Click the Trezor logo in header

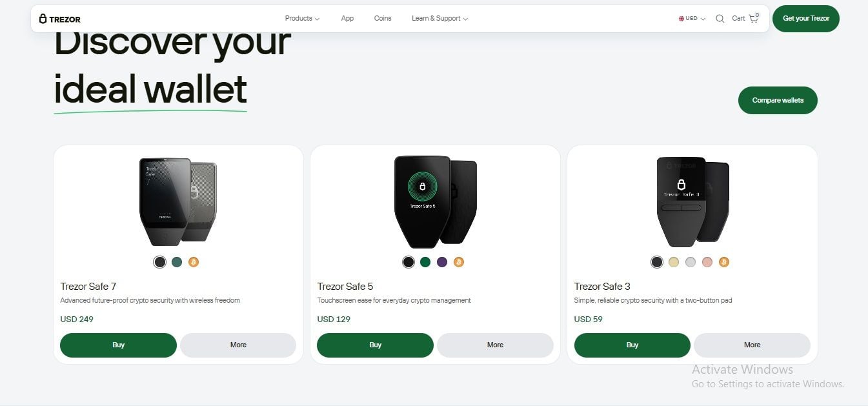(x=60, y=19)
